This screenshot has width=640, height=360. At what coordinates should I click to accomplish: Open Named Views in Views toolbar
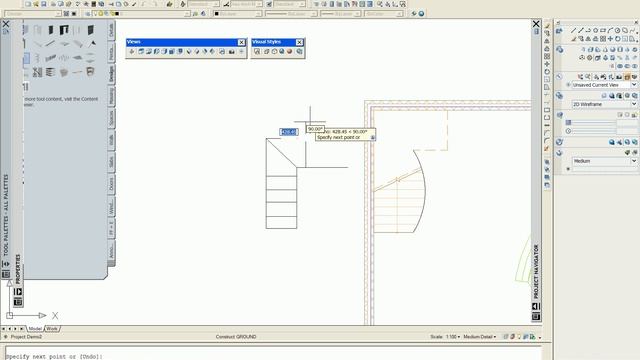(x=131, y=52)
